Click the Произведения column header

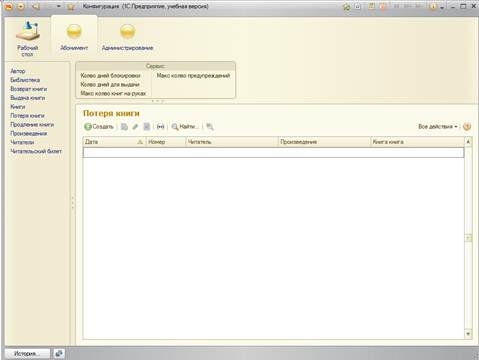tap(324, 142)
